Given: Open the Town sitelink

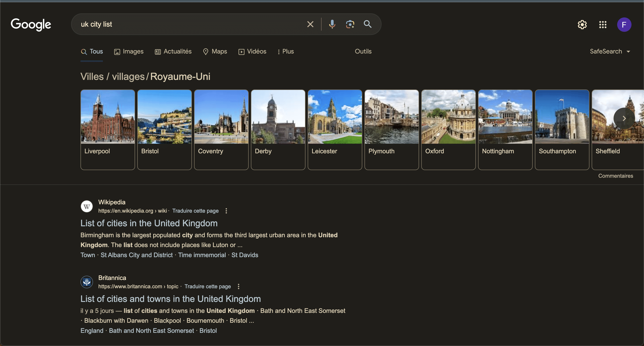Looking at the screenshot, I should (88, 255).
